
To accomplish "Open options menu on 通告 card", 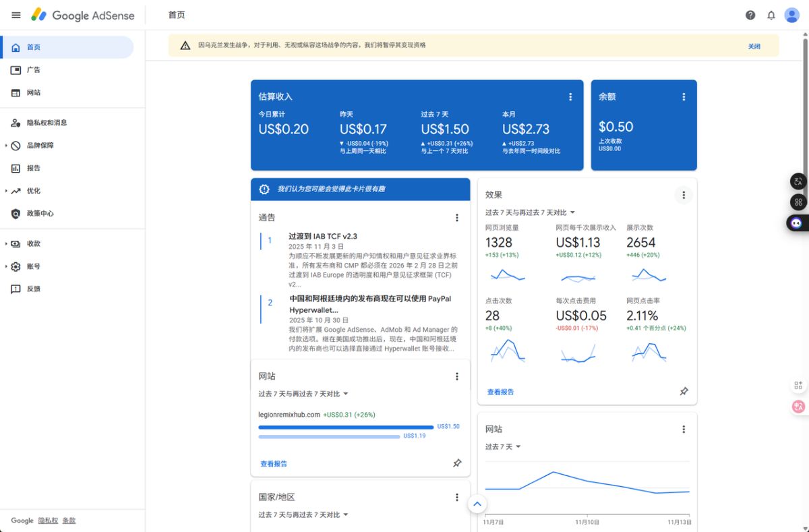I will tap(457, 217).
